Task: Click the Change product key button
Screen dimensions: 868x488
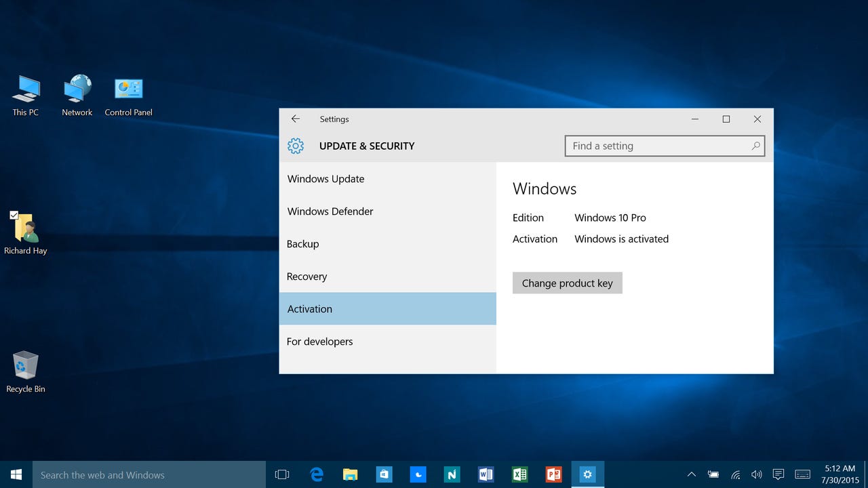Action: (x=567, y=283)
